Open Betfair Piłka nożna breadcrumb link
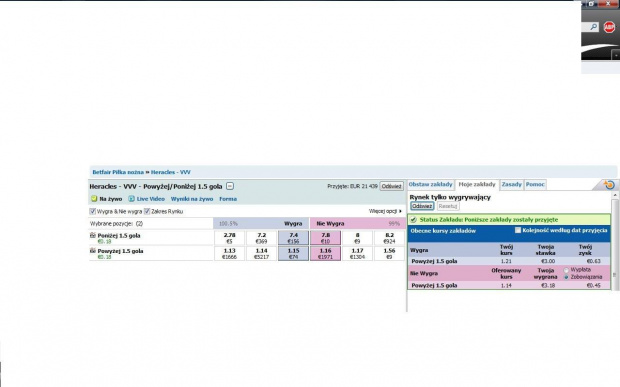The image size is (620, 387). (x=118, y=172)
